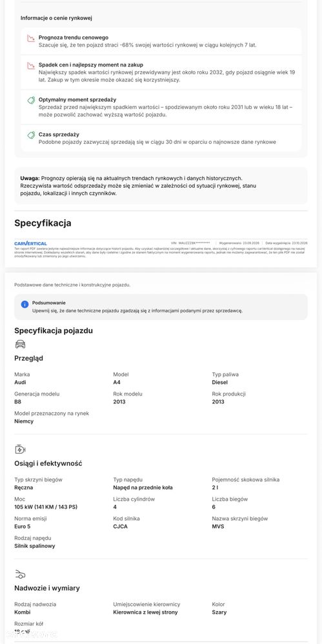Click the green tag icon beside Optymalny moment sprzedaży

click(31, 100)
